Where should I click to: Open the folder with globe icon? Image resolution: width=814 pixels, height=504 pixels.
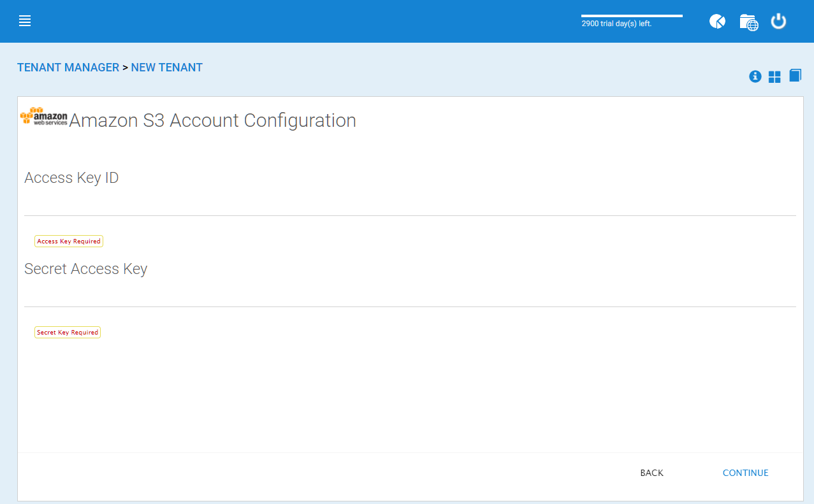(x=749, y=22)
